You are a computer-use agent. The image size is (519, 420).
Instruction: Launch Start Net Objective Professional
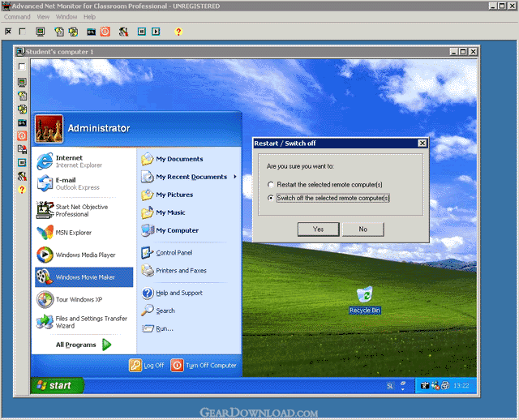point(84,210)
